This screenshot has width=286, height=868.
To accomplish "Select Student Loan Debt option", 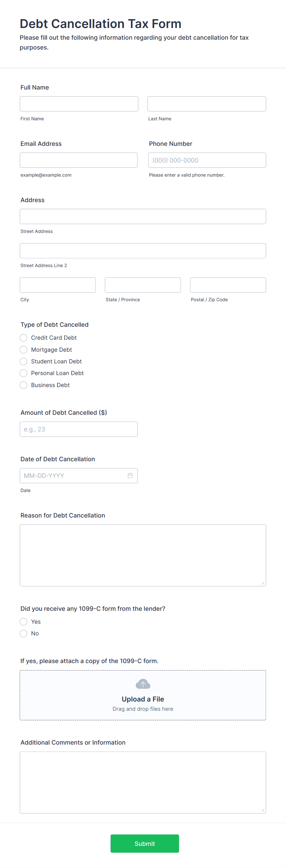I will 23,361.
